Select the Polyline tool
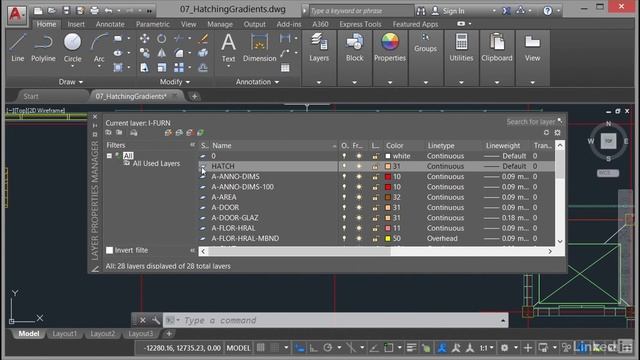The height and width of the screenshot is (360, 640). coord(43,48)
